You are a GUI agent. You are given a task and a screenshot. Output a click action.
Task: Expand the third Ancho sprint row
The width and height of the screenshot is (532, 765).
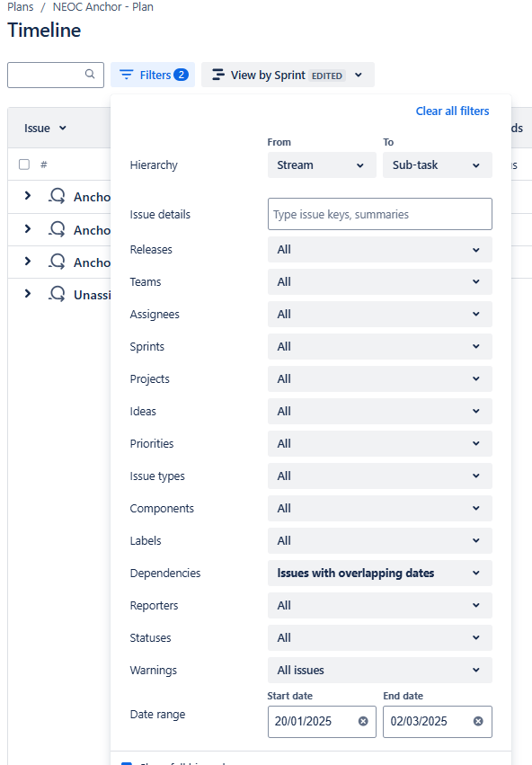tap(28, 262)
